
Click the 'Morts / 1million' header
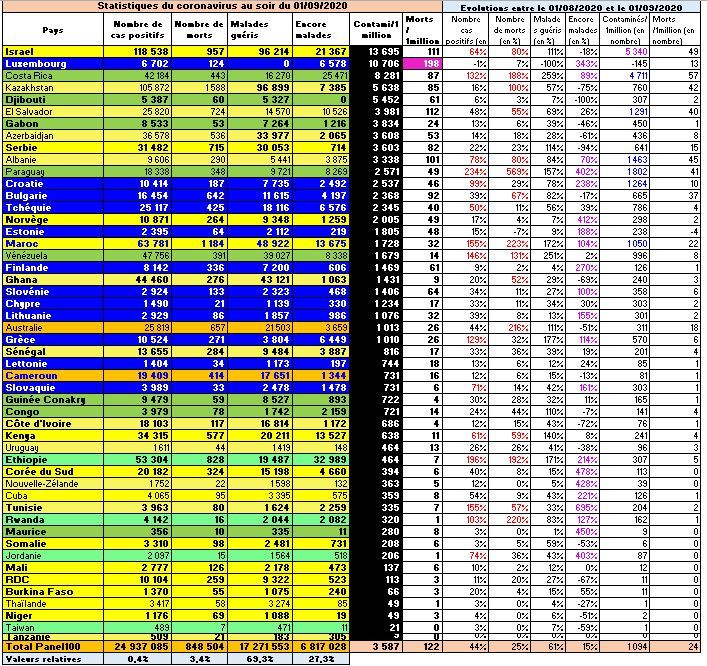422,30
